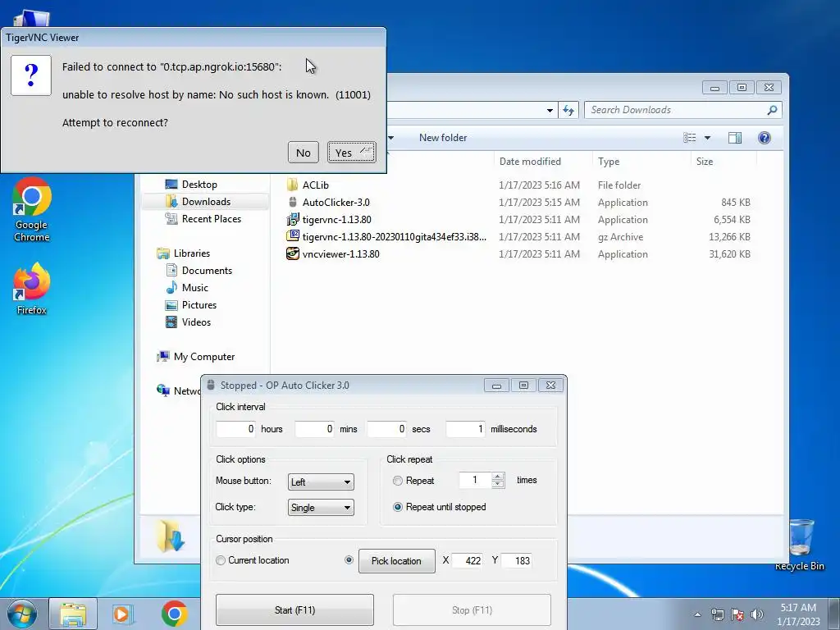Select the Repeat times radio button
Image resolution: width=840 pixels, height=630 pixels.
pos(398,481)
